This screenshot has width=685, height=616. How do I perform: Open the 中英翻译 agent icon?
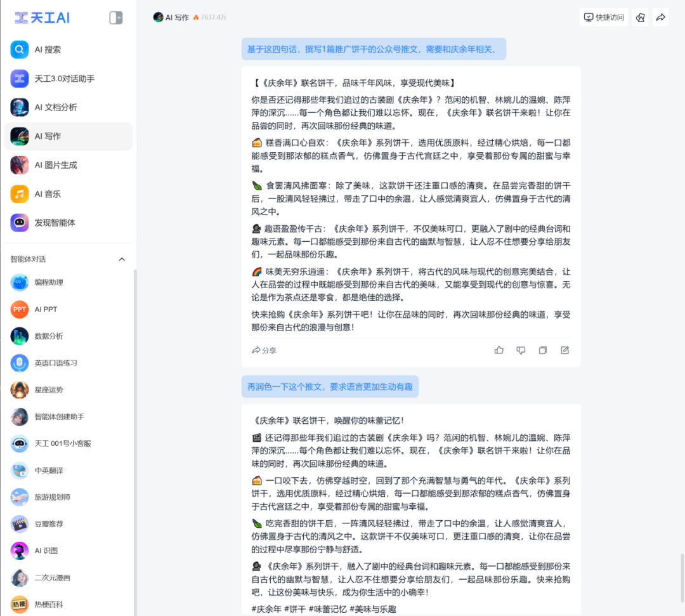[19, 471]
